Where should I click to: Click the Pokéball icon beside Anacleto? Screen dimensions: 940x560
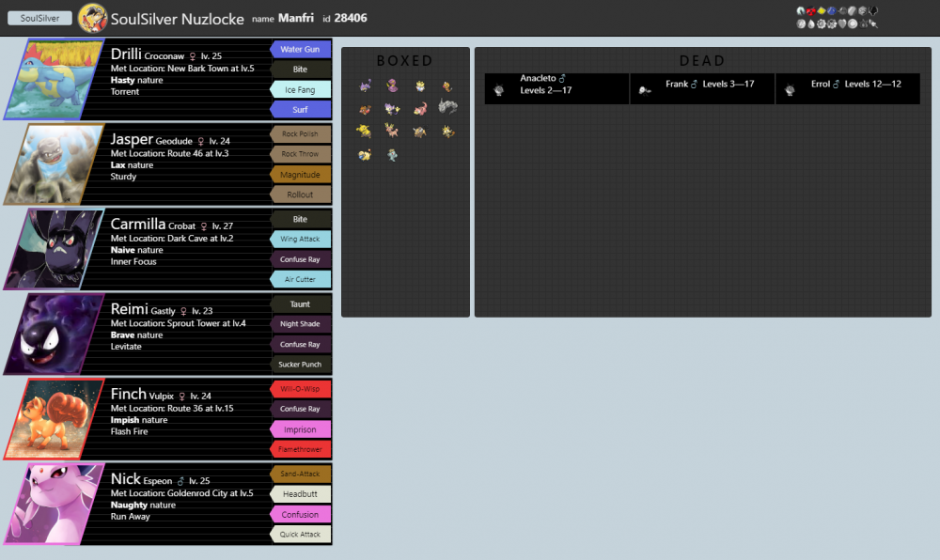[x=499, y=87]
